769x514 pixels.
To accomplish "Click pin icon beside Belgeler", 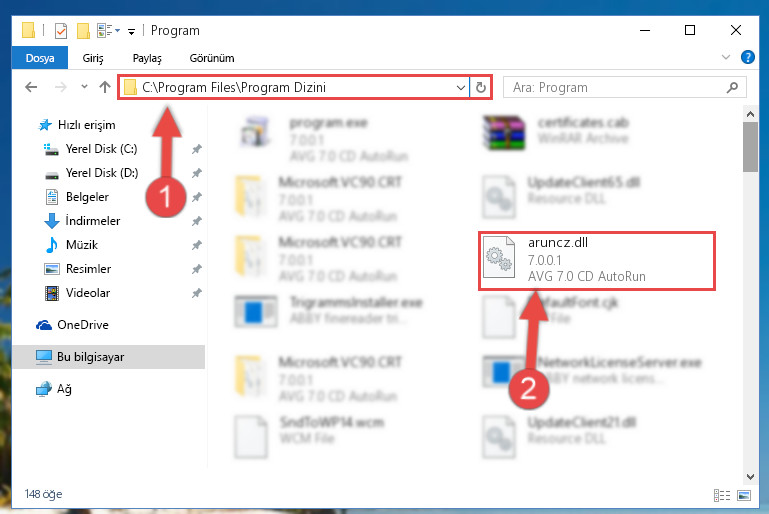I will point(196,197).
